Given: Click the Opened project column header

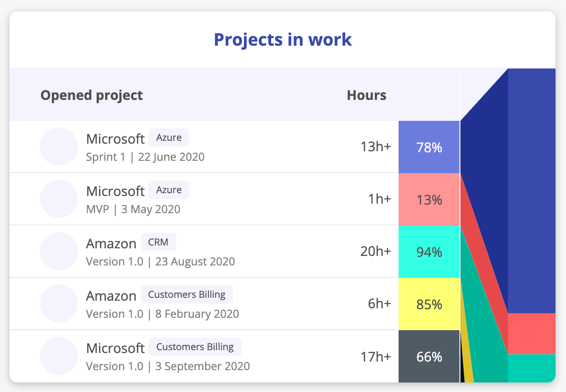Looking at the screenshot, I should pos(91,95).
